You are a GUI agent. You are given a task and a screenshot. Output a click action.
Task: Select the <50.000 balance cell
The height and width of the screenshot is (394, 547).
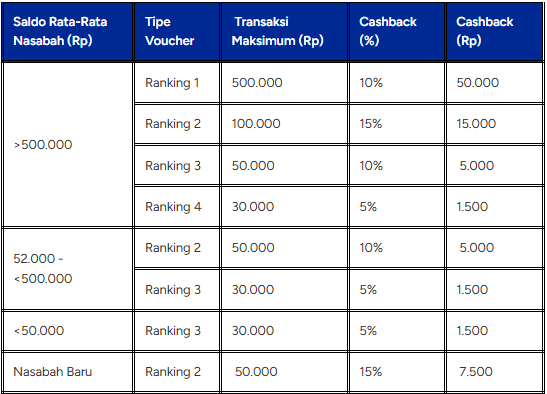point(67,330)
